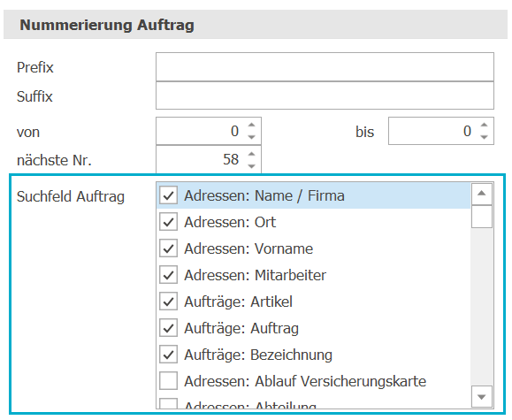Select the 'Aufträge: Bezeichnung' row text
This screenshot has height=420, width=512.
click(x=258, y=355)
